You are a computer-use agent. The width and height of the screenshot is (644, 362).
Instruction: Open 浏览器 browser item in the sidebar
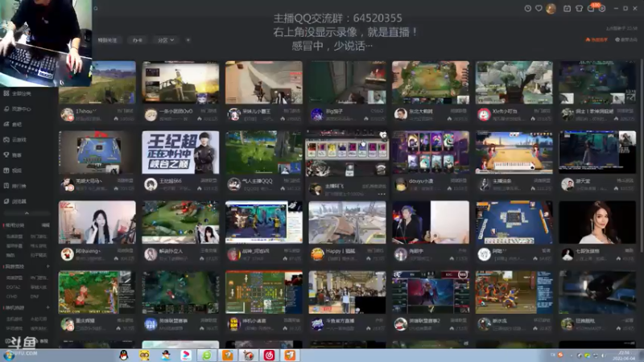[x=15, y=201]
